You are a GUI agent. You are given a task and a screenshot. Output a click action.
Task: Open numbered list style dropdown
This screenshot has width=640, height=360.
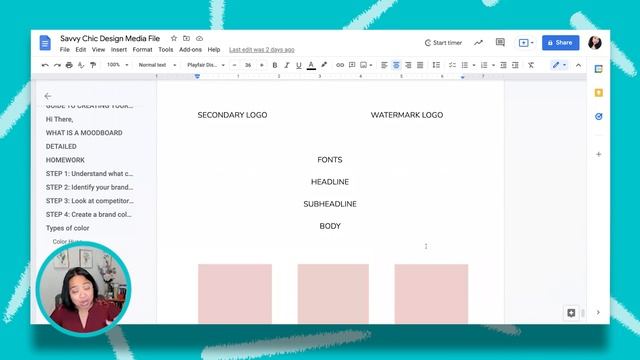coord(493,65)
